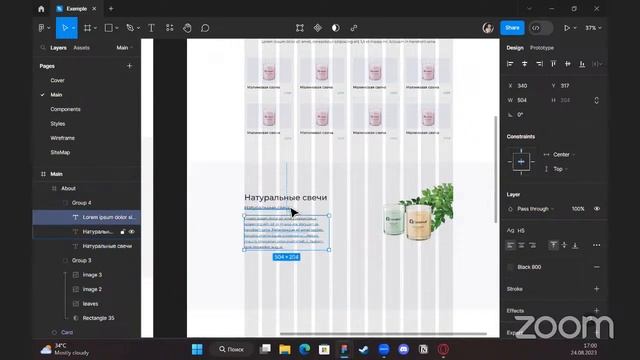Viewport: 640px width, 360px height.
Task: Switch to the Assets tab
Action: pos(81,48)
